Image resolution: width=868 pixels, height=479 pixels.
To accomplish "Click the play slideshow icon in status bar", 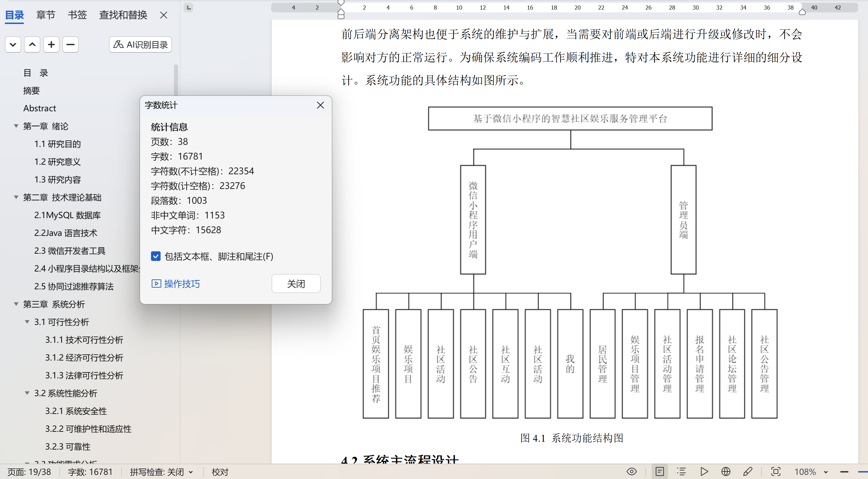I will click(x=704, y=472).
